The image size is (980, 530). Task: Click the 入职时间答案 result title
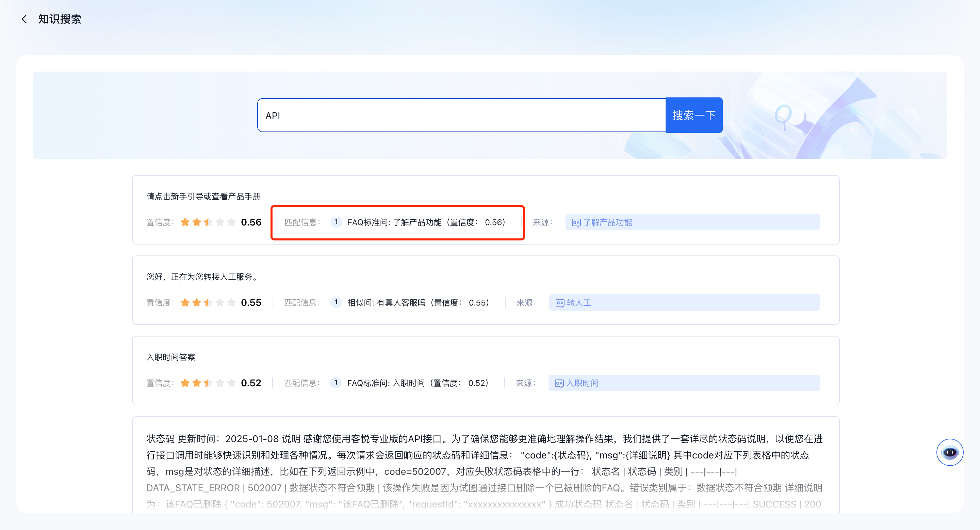point(170,357)
